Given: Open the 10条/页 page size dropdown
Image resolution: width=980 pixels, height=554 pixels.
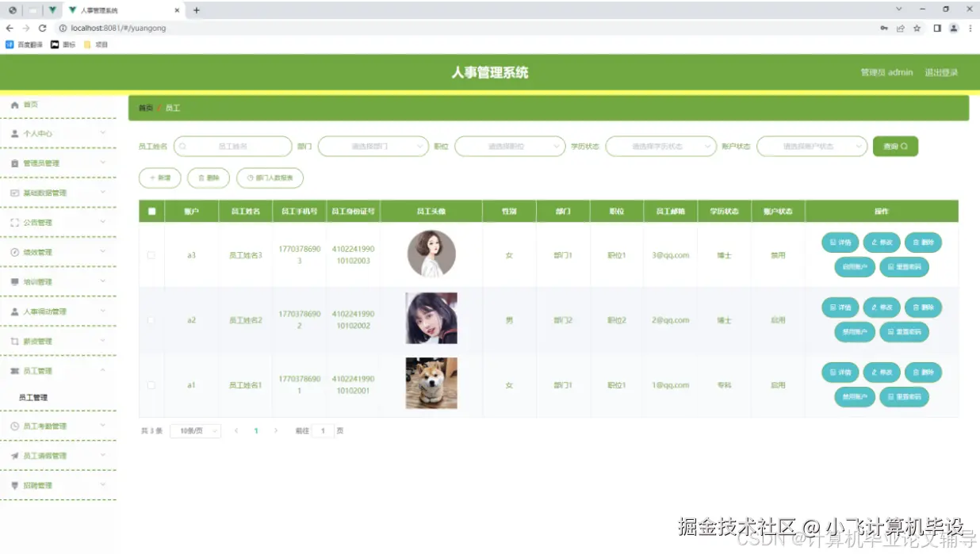Looking at the screenshot, I should point(195,431).
